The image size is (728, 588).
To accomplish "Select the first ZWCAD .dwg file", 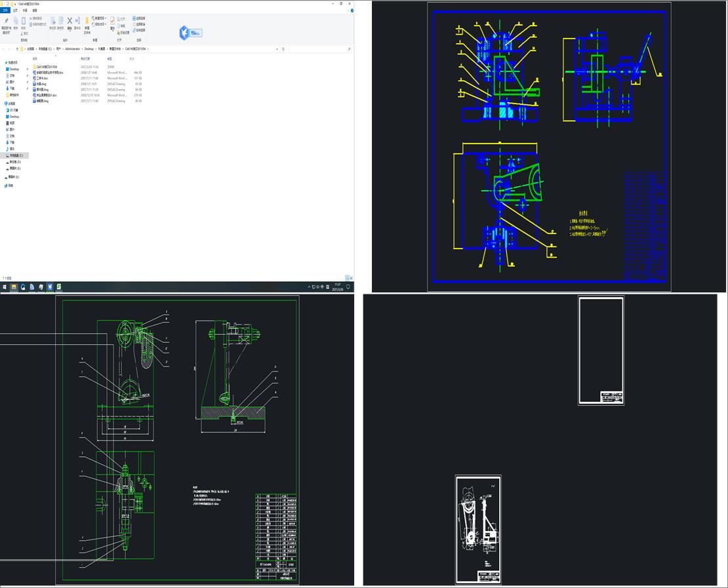I will pyautogui.click(x=42, y=84).
